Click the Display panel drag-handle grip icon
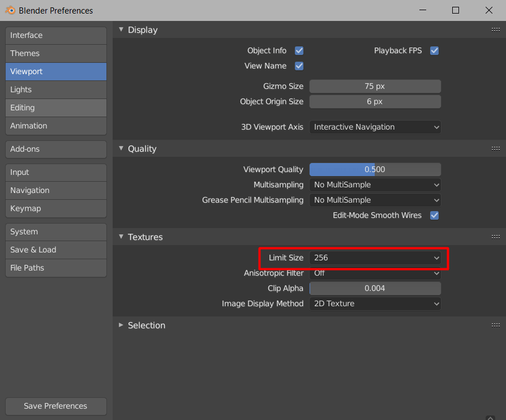Screen dimensions: 506x420 [x=495, y=29]
